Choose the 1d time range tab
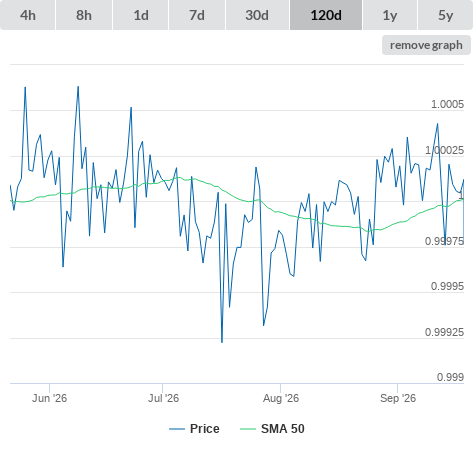 pyautogui.click(x=141, y=15)
